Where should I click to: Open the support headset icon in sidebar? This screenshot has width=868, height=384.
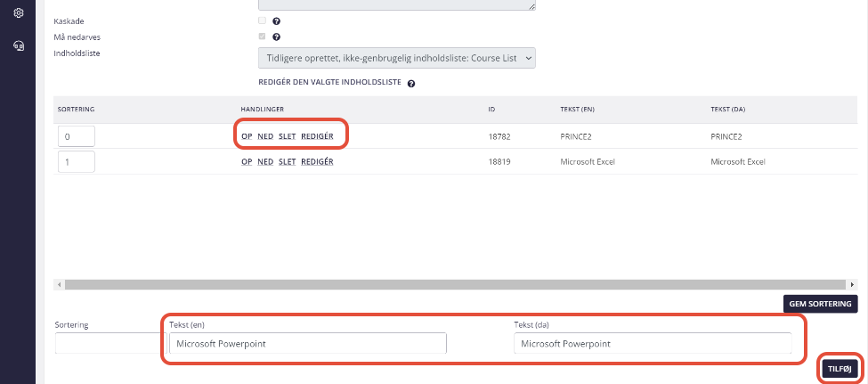(18, 45)
